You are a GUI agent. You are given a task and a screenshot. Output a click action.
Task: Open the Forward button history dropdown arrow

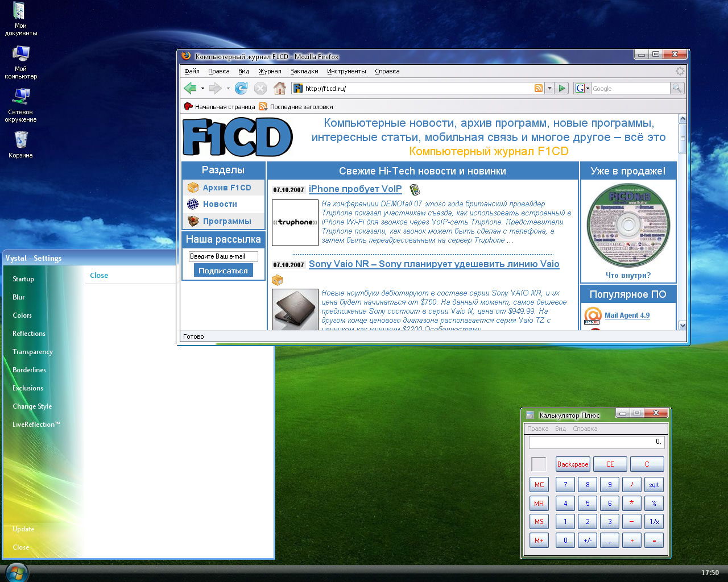pos(228,88)
